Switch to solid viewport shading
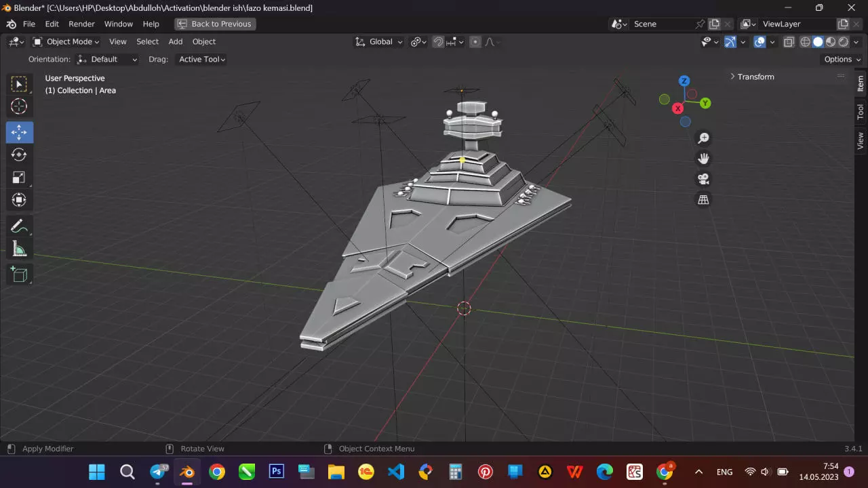This screenshot has height=488, width=868. (x=818, y=42)
